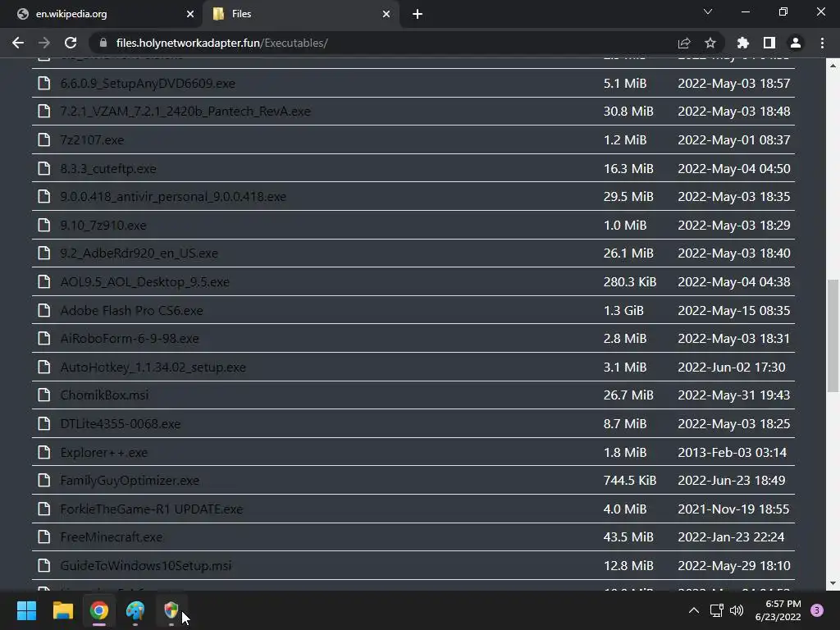The width and height of the screenshot is (840, 630).
Task: Select date 2022-Jun-02 17:30
Action: click(731, 367)
